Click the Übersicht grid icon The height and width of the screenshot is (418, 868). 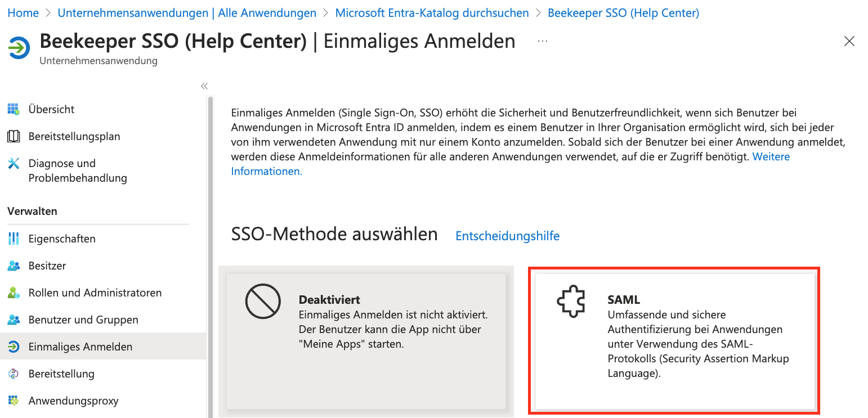tap(14, 109)
